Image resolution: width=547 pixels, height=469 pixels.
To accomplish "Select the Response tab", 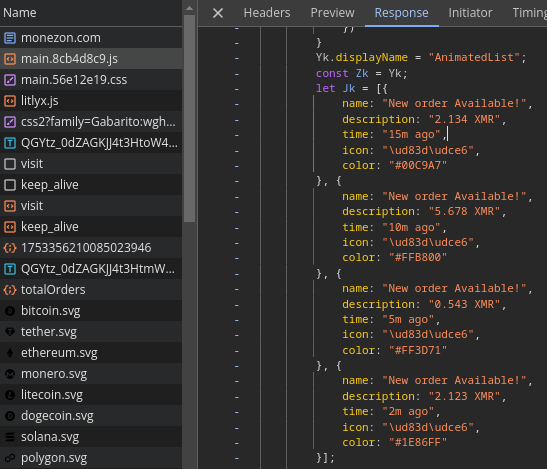I will [402, 13].
